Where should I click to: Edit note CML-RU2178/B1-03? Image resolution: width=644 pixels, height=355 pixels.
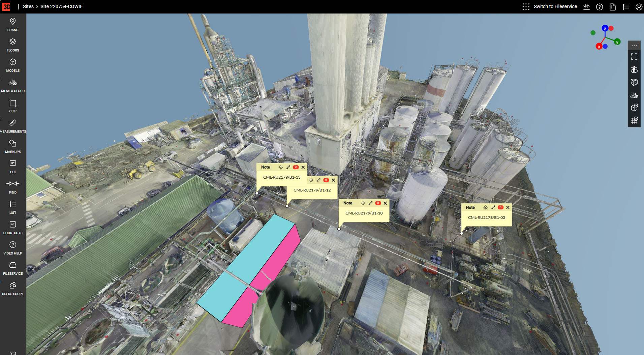pyautogui.click(x=493, y=207)
